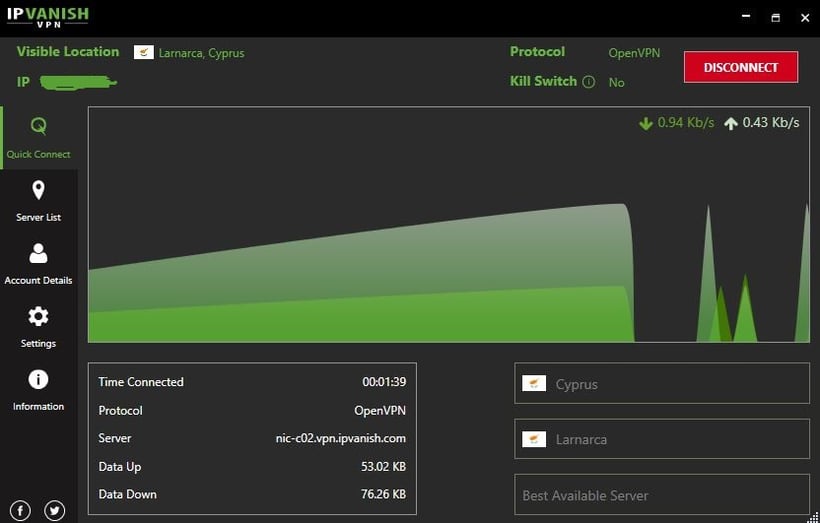This screenshot has height=523, width=820.
Task: Click the OpenVPN value in stats panel
Action: [x=380, y=411]
